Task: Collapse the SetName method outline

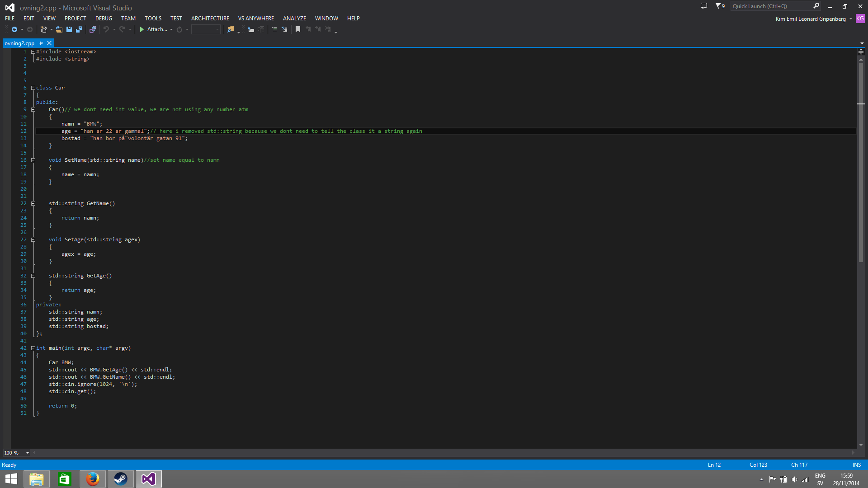Action: [33, 160]
